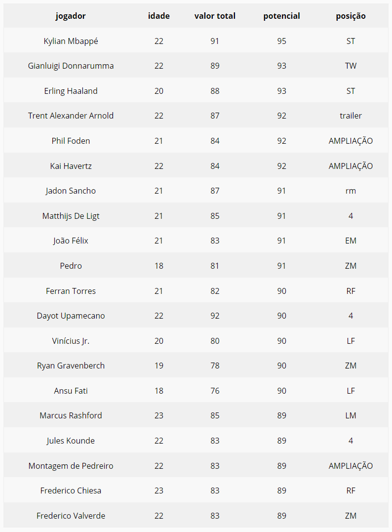This screenshot has width=392, height=532.
Task: Click João Félix in the table
Action: pyautogui.click(x=71, y=241)
